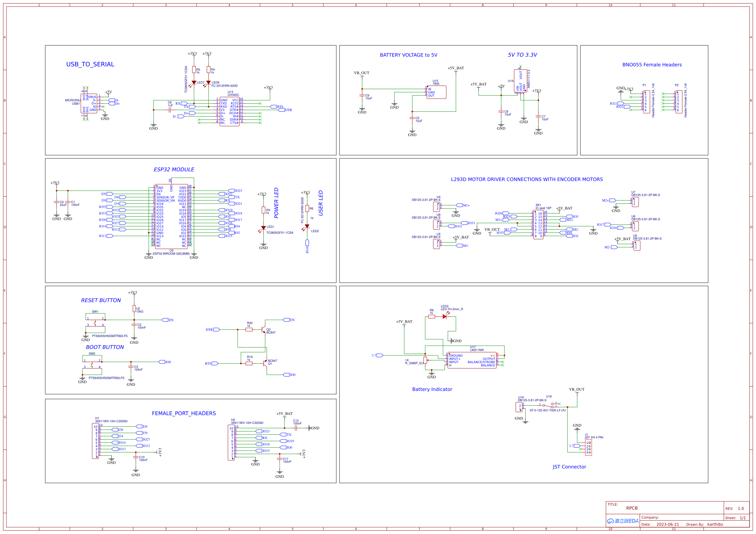756x534 pixels.
Task: Click the USB_TO_SERIAL section title
Action: click(90, 64)
